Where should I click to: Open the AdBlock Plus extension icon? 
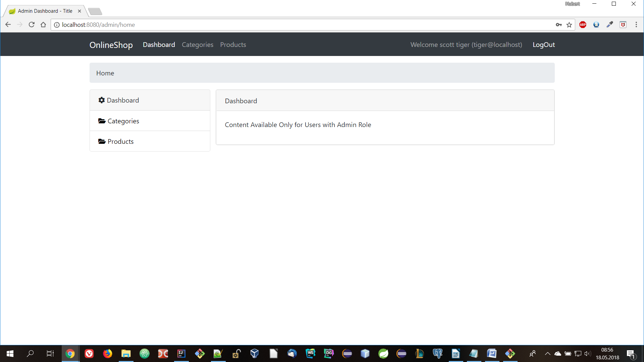point(583,25)
